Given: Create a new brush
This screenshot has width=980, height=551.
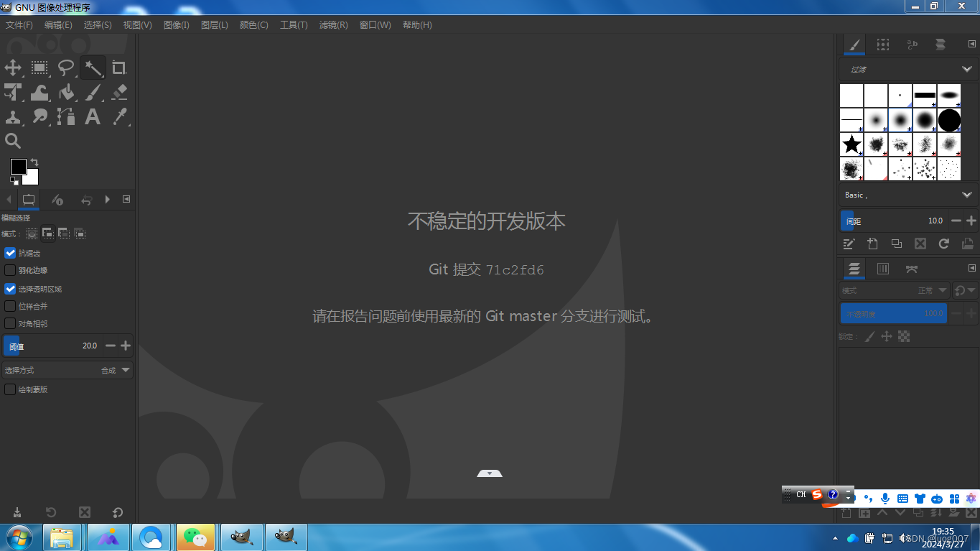Looking at the screenshot, I should 872,244.
